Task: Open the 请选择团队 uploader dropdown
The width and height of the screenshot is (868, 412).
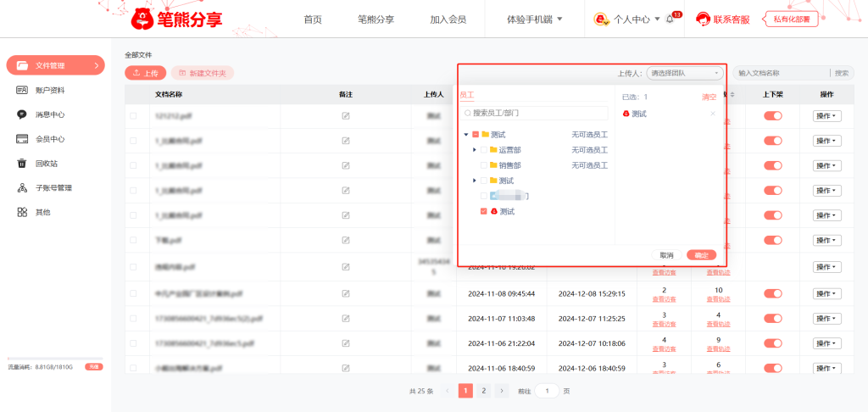Action: click(x=685, y=73)
